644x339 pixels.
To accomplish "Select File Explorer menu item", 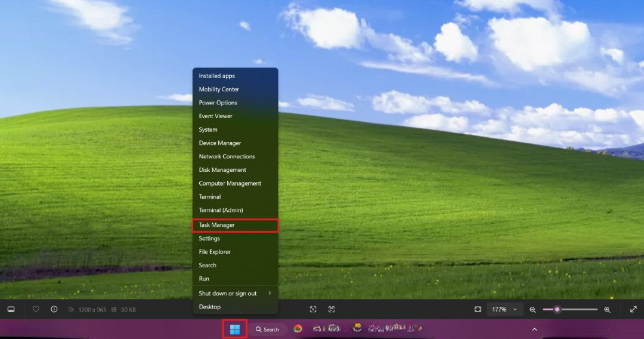I will point(235,252).
